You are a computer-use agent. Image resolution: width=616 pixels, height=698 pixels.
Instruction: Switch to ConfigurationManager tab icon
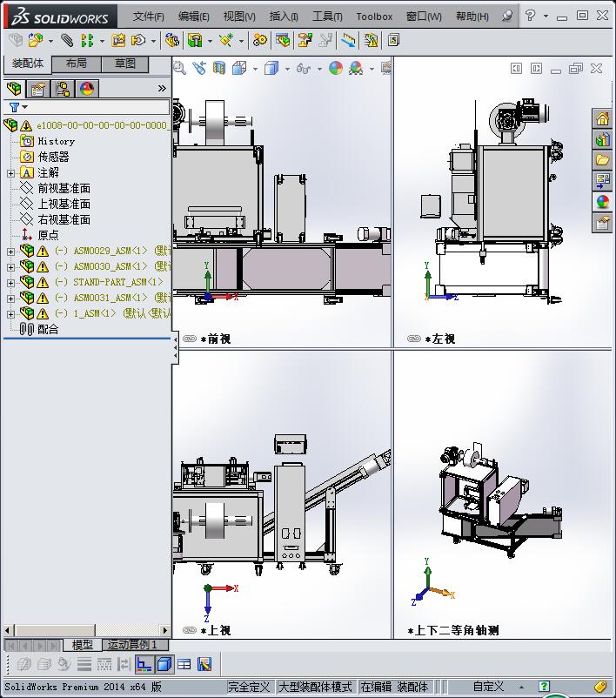[63, 89]
